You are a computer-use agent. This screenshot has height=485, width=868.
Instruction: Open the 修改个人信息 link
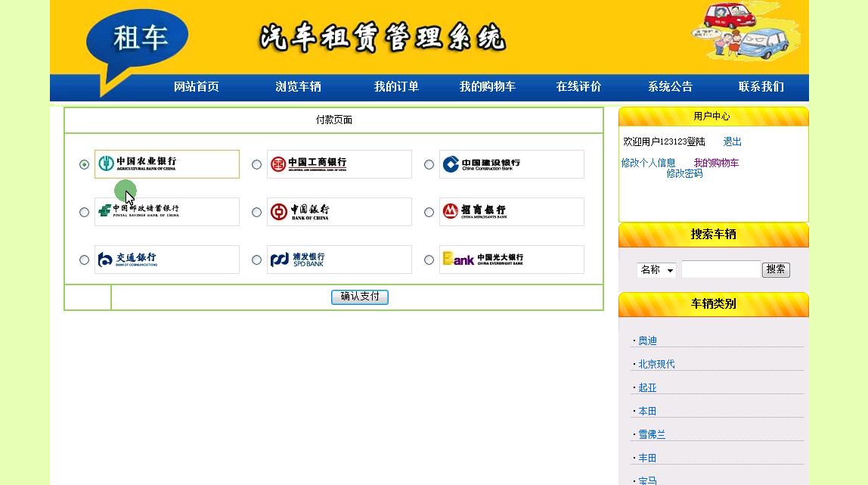pyautogui.click(x=648, y=163)
